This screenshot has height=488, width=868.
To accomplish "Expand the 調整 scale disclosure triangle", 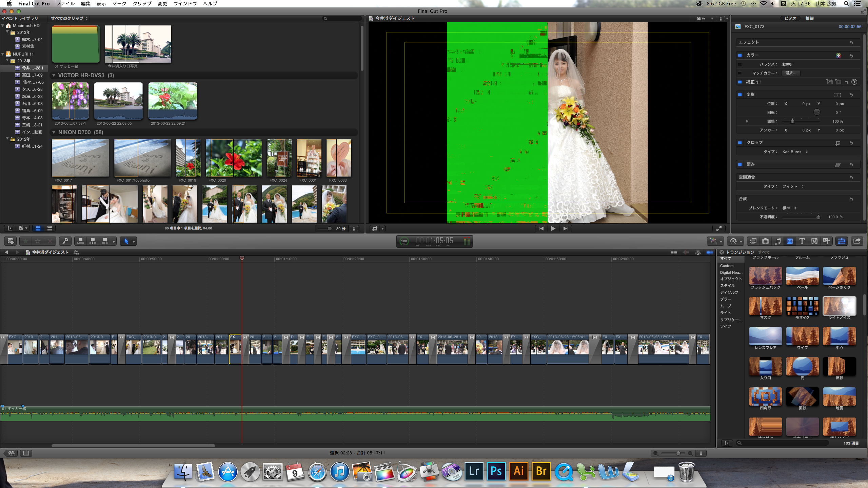I will [x=747, y=121].
